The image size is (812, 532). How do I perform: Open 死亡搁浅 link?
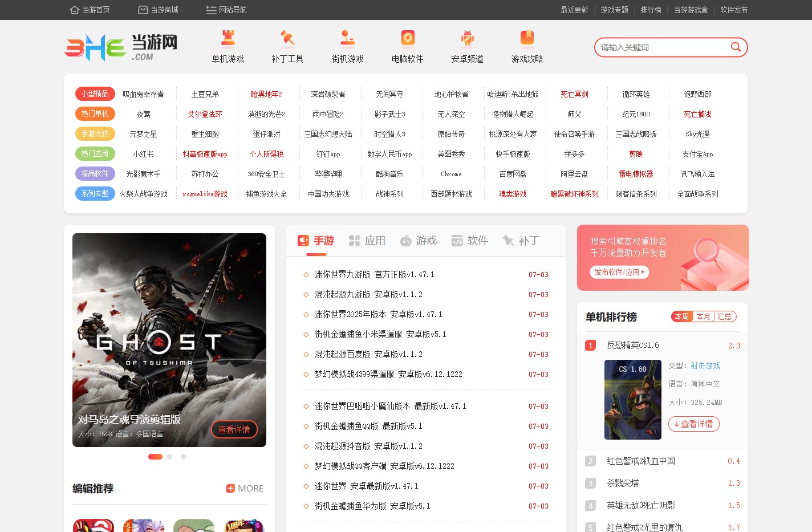coord(697,114)
